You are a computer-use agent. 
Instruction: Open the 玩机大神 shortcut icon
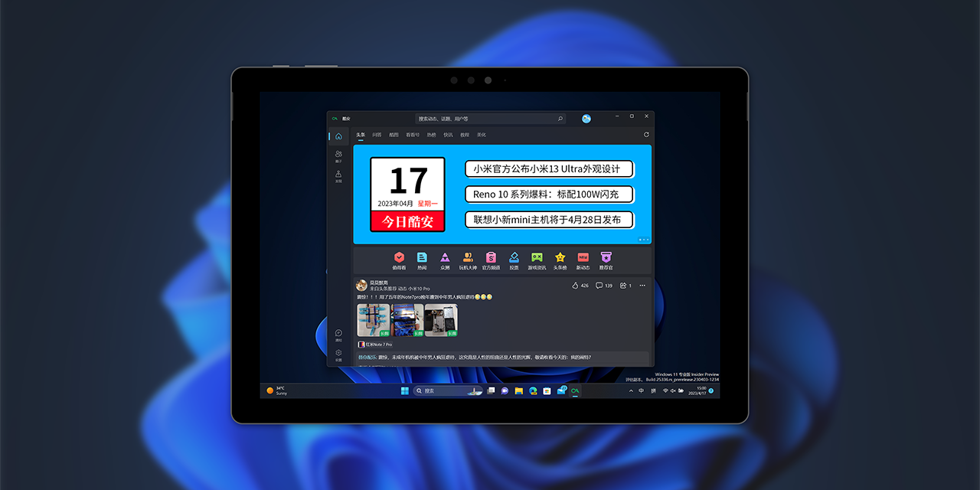[468, 257]
